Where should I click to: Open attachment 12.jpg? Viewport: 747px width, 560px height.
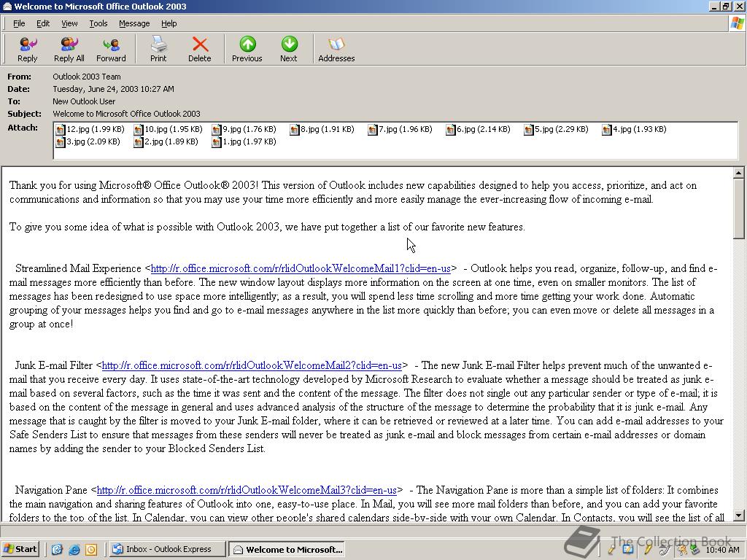90,129
